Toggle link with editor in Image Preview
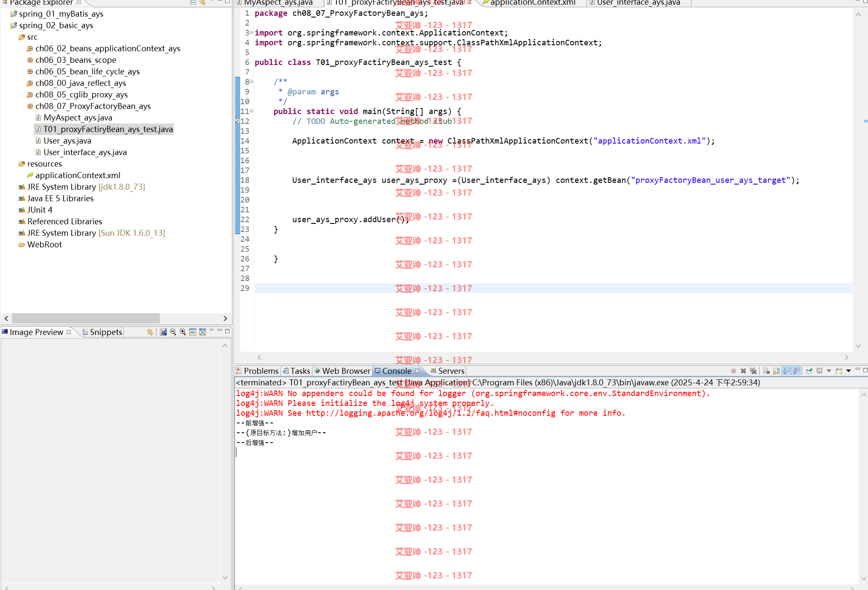Screen dimensions: 868x590 click(x=150, y=332)
